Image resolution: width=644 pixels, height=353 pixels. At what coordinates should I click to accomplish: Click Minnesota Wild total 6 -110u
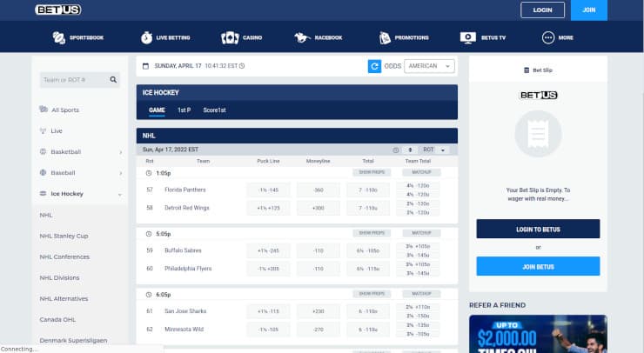(368, 330)
